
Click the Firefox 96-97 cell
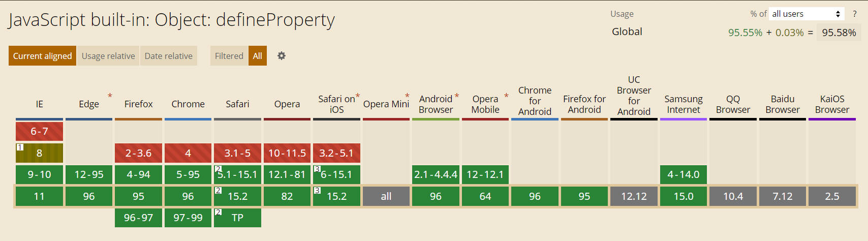coord(138,218)
